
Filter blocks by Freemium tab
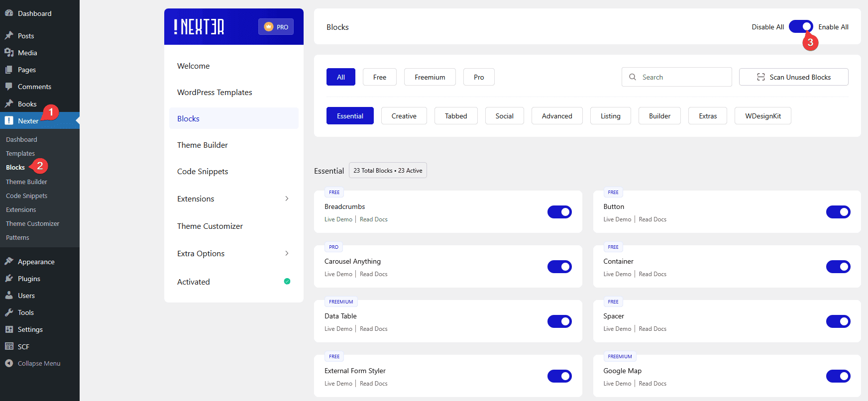coord(430,77)
